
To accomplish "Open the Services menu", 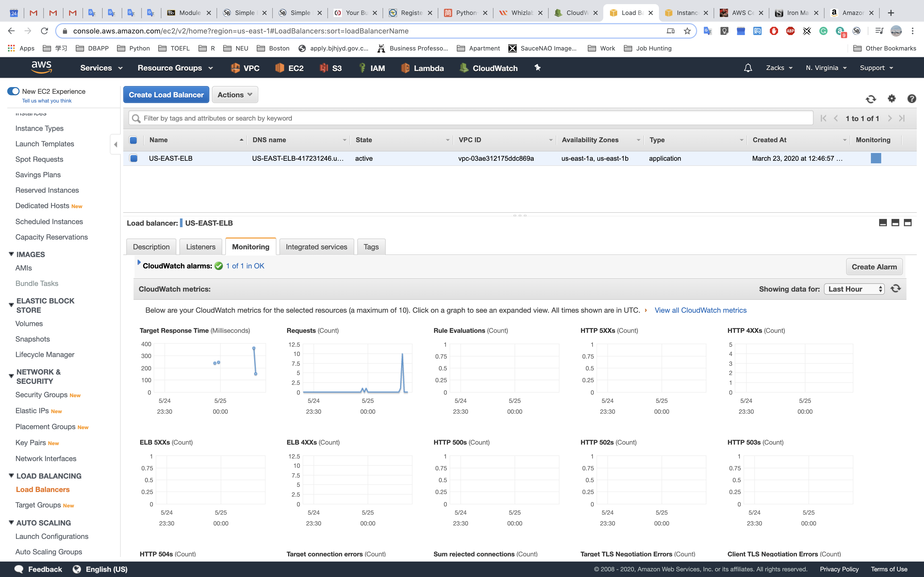I will [x=101, y=68].
